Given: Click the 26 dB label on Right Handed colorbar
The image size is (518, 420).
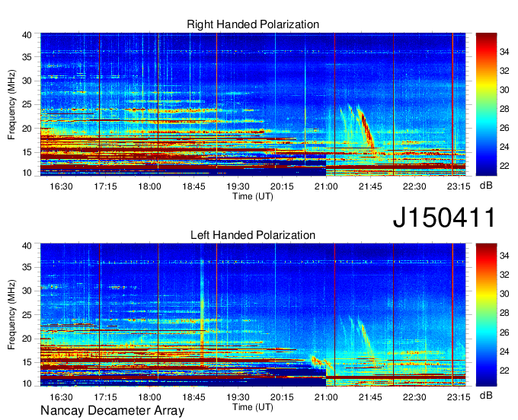Looking at the screenshot, I should [x=504, y=128].
